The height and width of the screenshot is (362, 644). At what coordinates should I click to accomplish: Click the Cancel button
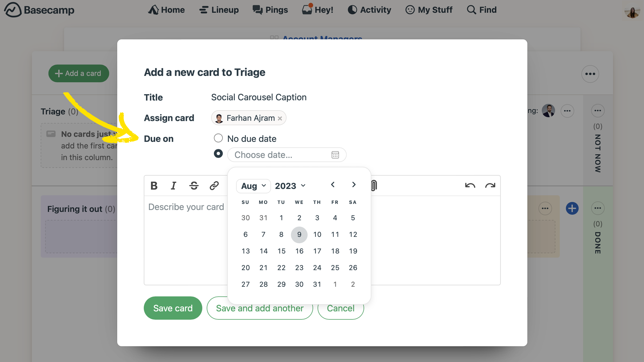(341, 308)
